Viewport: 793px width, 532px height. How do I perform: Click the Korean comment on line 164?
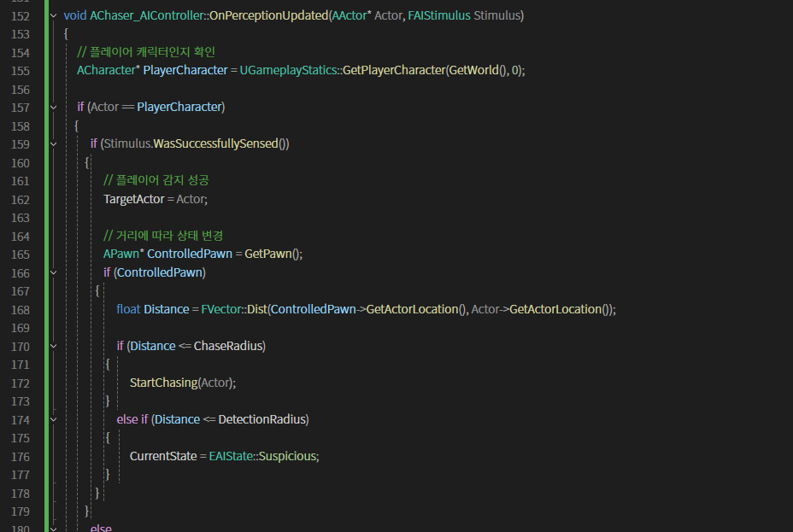[163, 236]
